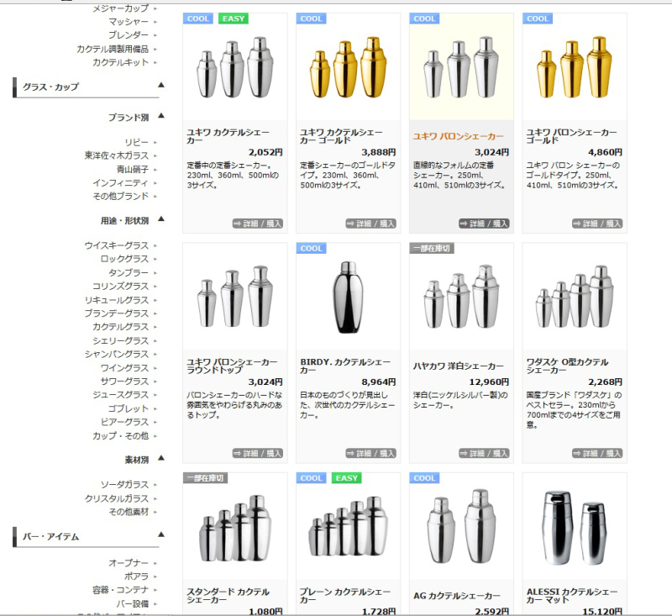
Task: Open AG カクテルシェーカー product image
Action: pos(461,526)
